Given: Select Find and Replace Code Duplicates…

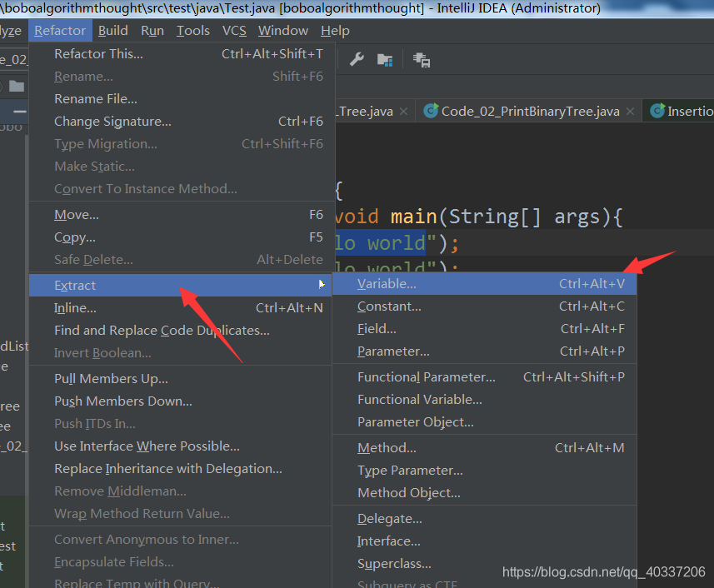Looking at the screenshot, I should pos(182,331).
